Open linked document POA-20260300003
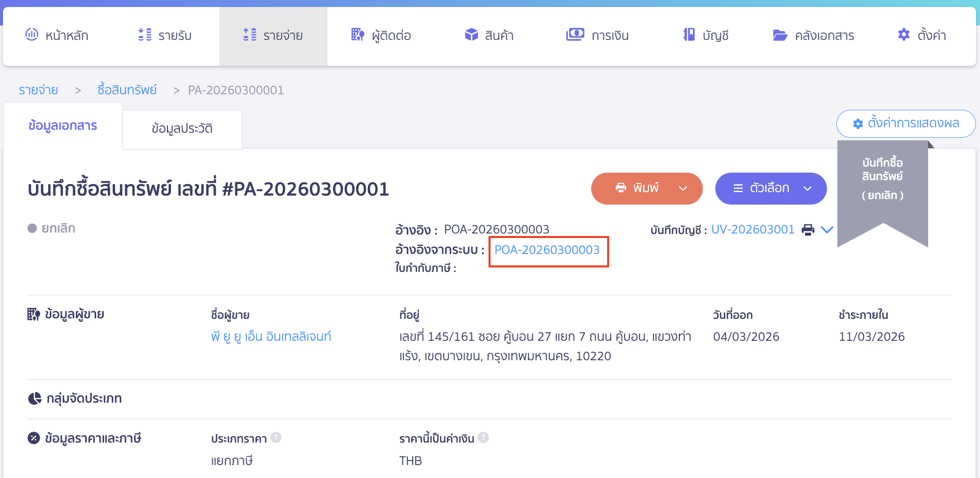The width and height of the screenshot is (980, 478). click(x=547, y=250)
